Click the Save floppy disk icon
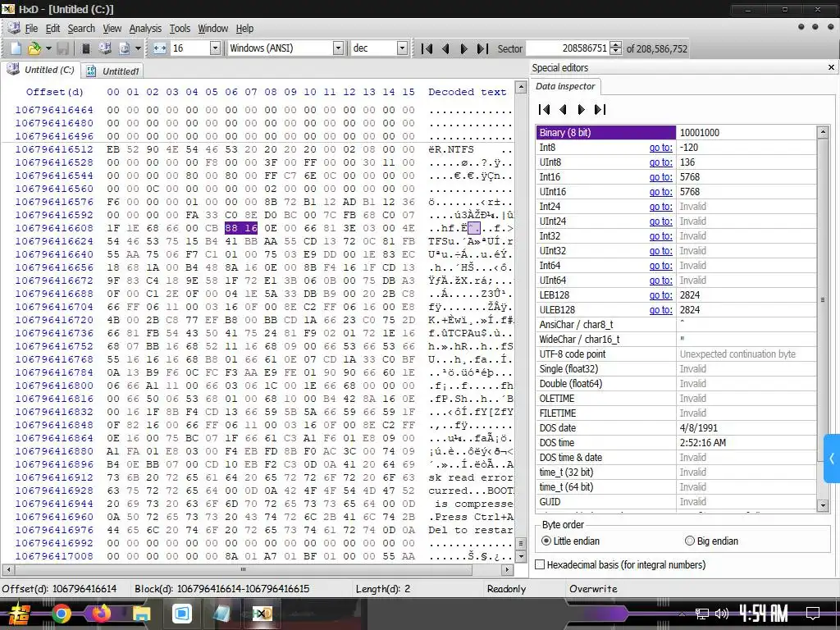Screen dimensions: 840x630 (x=62, y=48)
